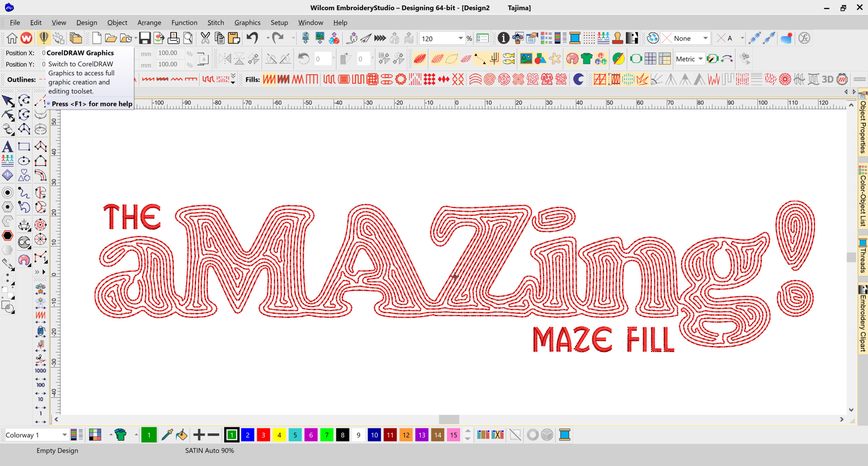The width and height of the screenshot is (868, 466).
Task: Open the Colorway 1 dropdown
Action: [64, 435]
